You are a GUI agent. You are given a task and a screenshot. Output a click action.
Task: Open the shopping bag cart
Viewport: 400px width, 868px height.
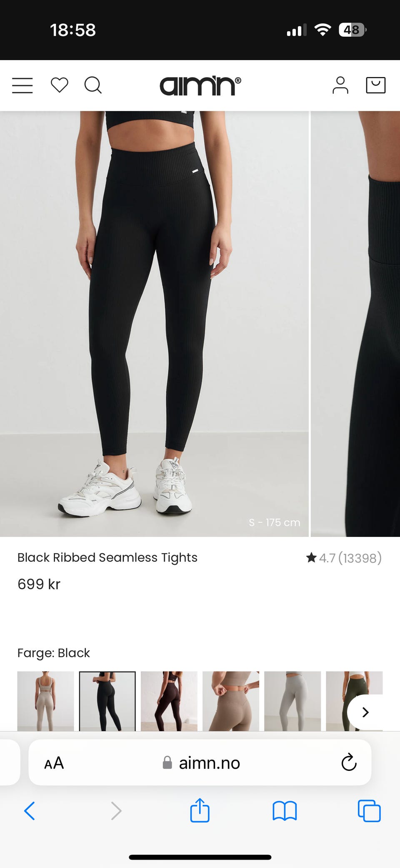375,85
